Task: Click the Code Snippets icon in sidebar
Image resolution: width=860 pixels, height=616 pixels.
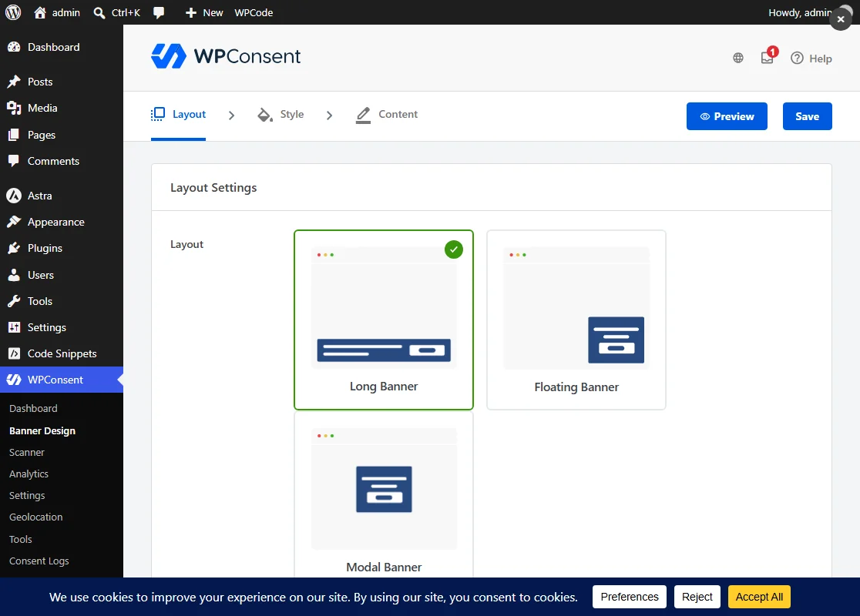Action: (15, 353)
